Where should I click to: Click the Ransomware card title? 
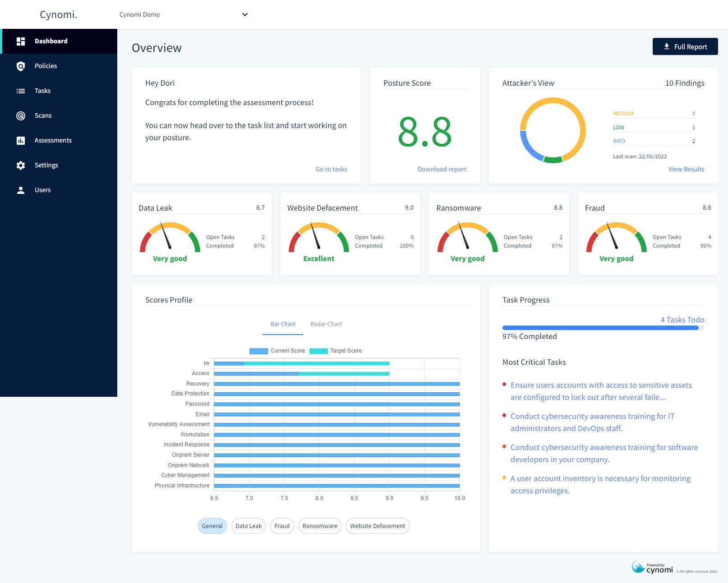point(459,208)
